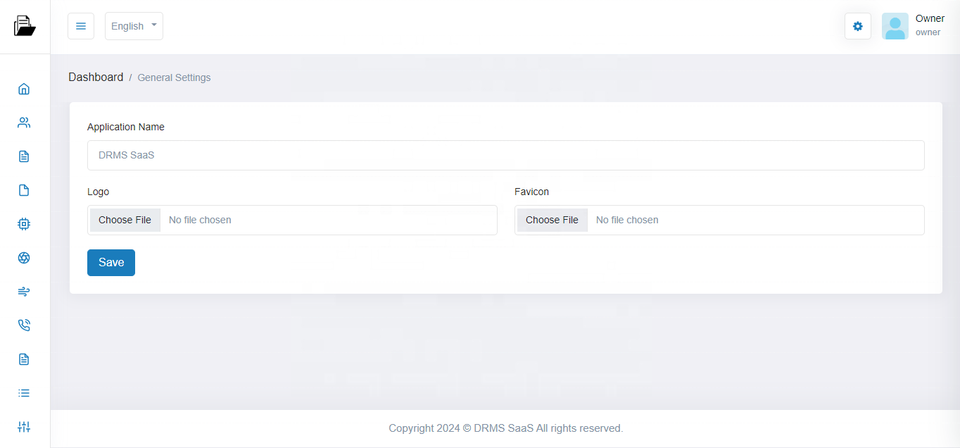Open the chip processor sidebar icon
The height and width of the screenshot is (448, 960).
click(24, 224)
